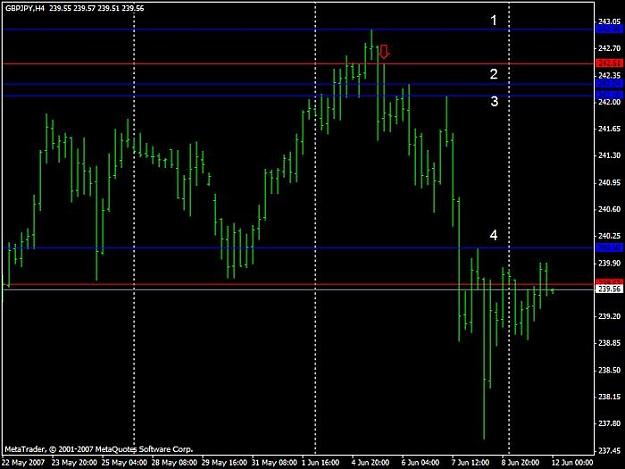Viewport: 625px width, 469px height.
Task: Click the 6 Jun 04:00 time label
Action: [x=421, y=463]
